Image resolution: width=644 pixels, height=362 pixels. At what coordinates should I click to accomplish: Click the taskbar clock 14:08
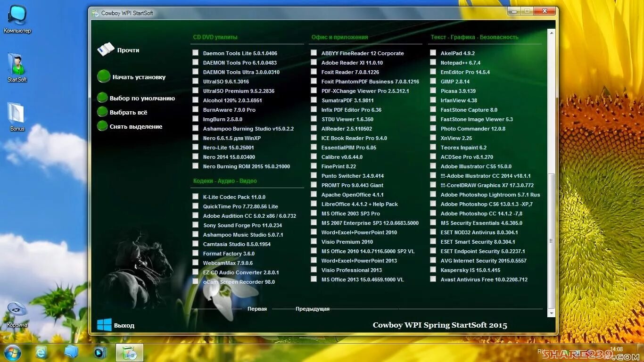(616, 349)
